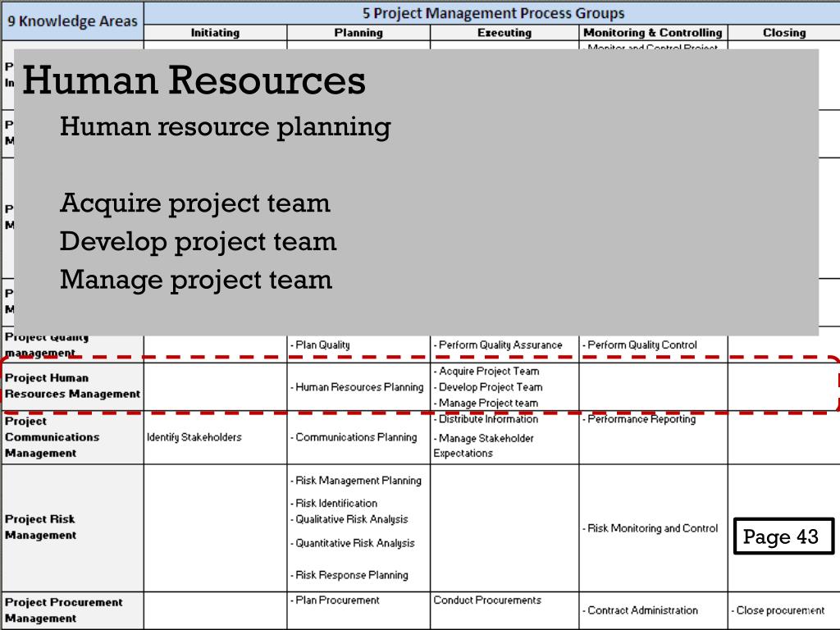Click '- Perform Quality Assurance' cell
Screen dimensions: 840x630
[x=498, y=345]
